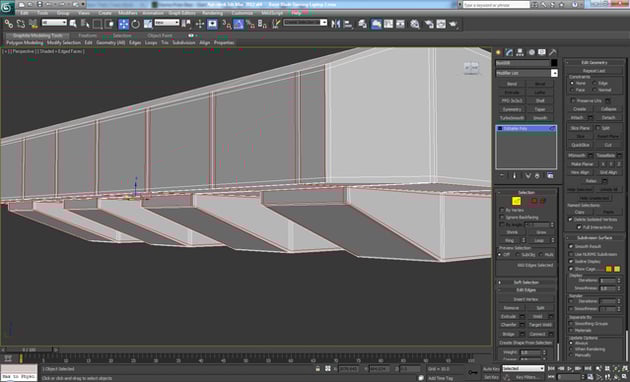Click the Mirror tool icon
630x382 pixels.
click(335, 24)
